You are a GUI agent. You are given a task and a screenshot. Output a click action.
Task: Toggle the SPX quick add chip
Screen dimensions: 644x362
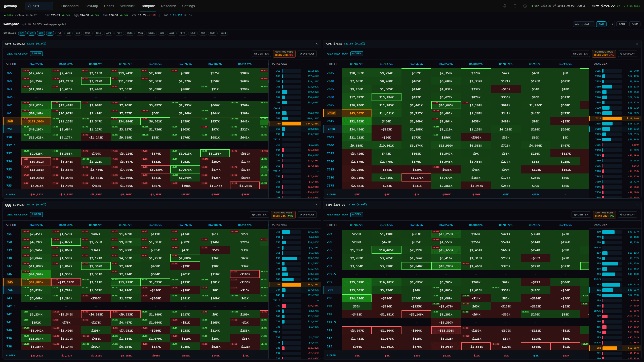(x=22, y=33)
